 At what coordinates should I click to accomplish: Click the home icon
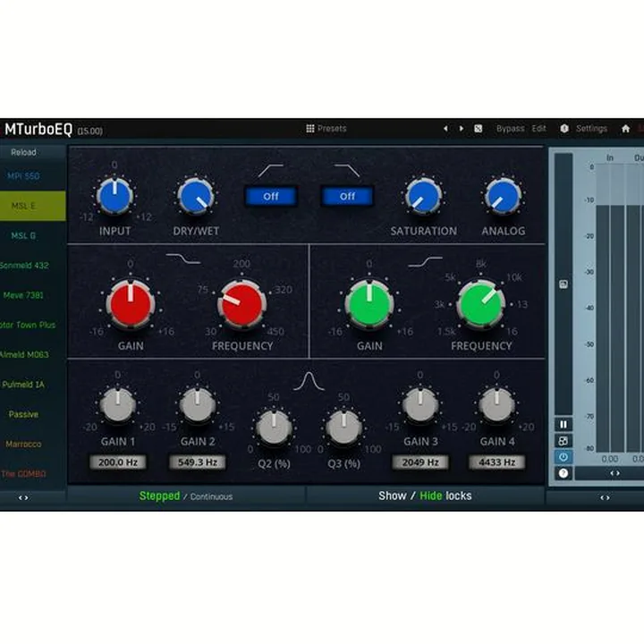tap(625, 129)
